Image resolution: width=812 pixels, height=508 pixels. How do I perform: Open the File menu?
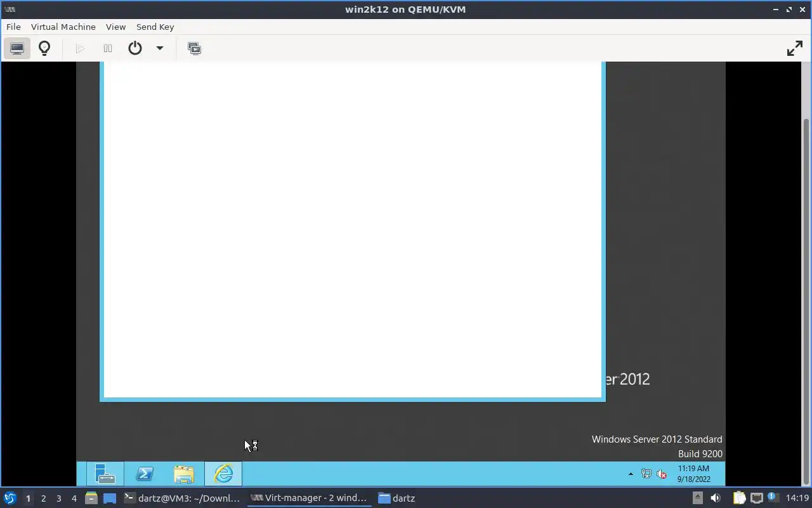(x=13, y=27)
